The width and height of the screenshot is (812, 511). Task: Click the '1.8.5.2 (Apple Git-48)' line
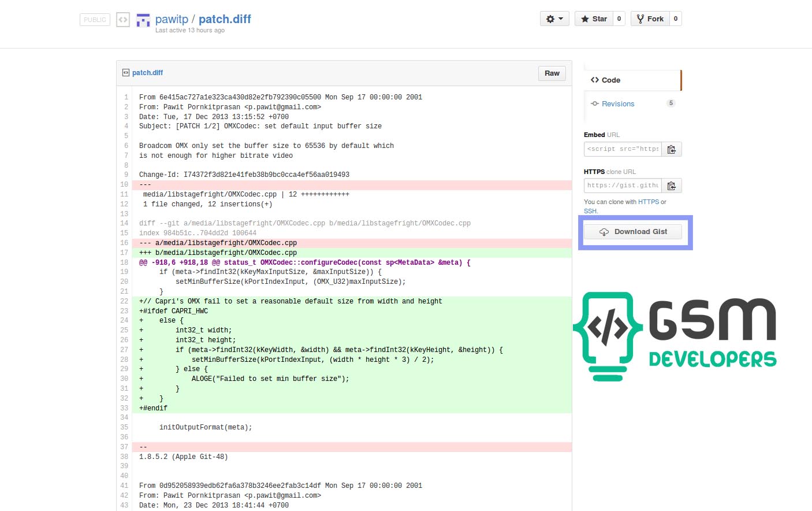pyautogui.click(x=184, y=457)
